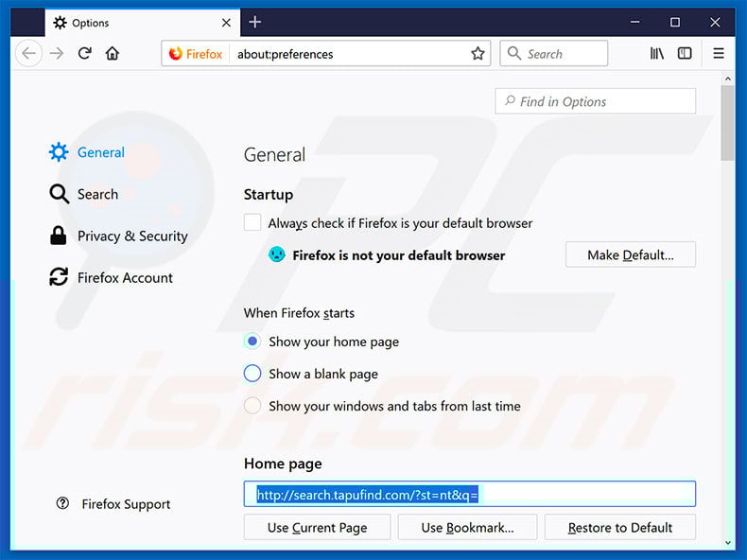This screenshot has width=747, height=560.
Task: Open the Library bookshelf icon
Action: point(657,53)
